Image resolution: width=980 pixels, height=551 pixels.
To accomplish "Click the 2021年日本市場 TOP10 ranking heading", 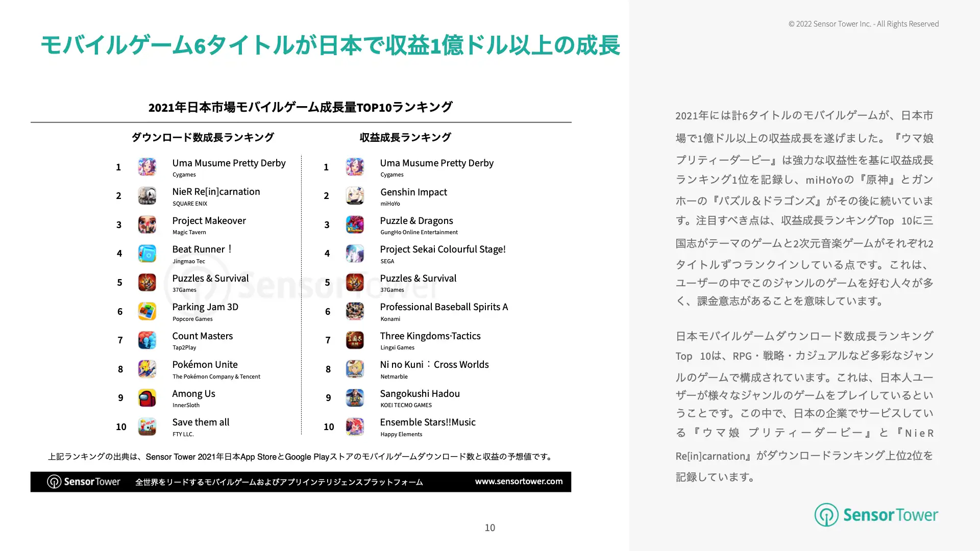I will [300, 107].
